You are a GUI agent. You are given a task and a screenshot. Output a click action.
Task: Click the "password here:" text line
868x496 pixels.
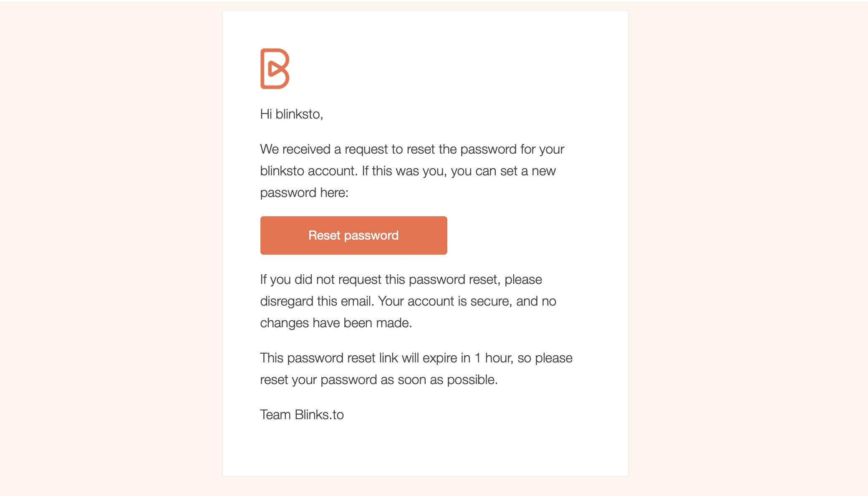(304, 192)
